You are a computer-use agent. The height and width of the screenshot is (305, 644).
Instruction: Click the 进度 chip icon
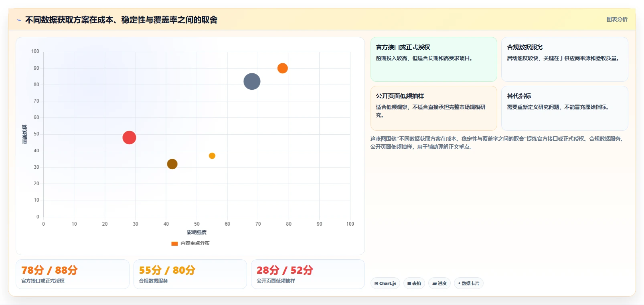click(x=435, y=283)
